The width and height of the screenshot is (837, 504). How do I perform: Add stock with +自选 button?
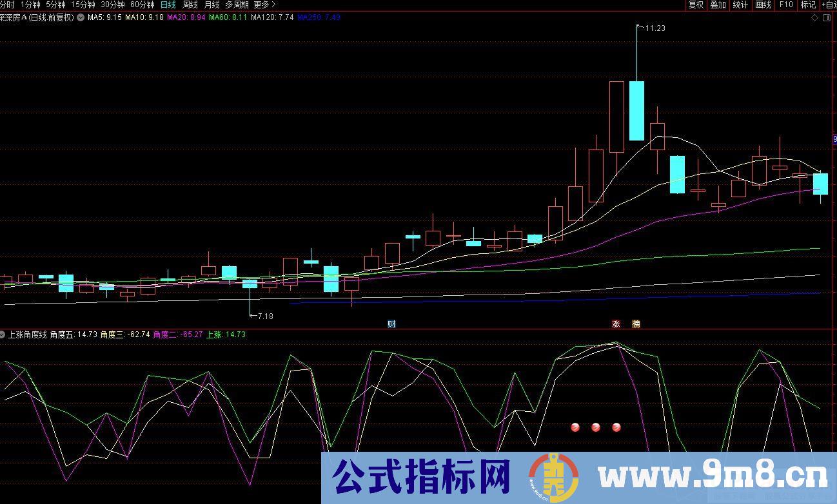[x=829, y=5]
